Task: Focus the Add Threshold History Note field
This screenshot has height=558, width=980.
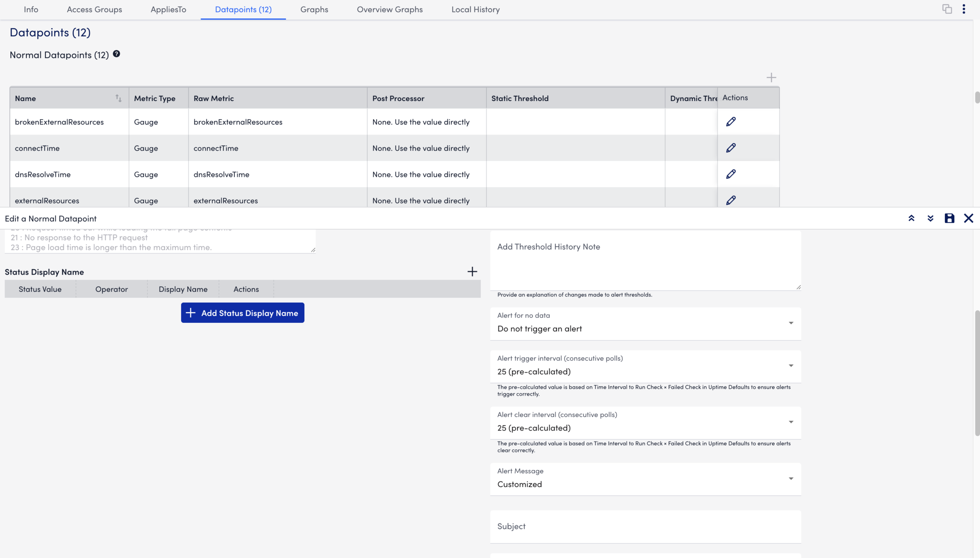Action: point(645,260)
